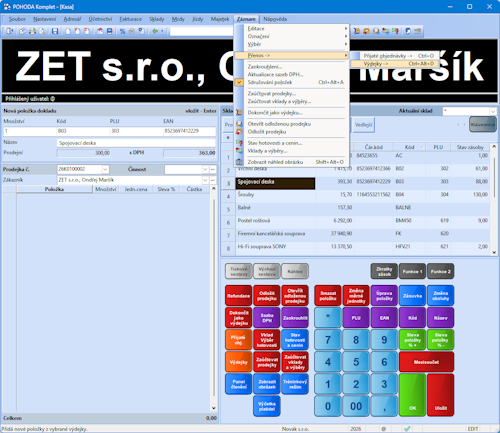500x433 pixels.
Task: Click the printer icon in the toolbar
Action: click(32, 31)
